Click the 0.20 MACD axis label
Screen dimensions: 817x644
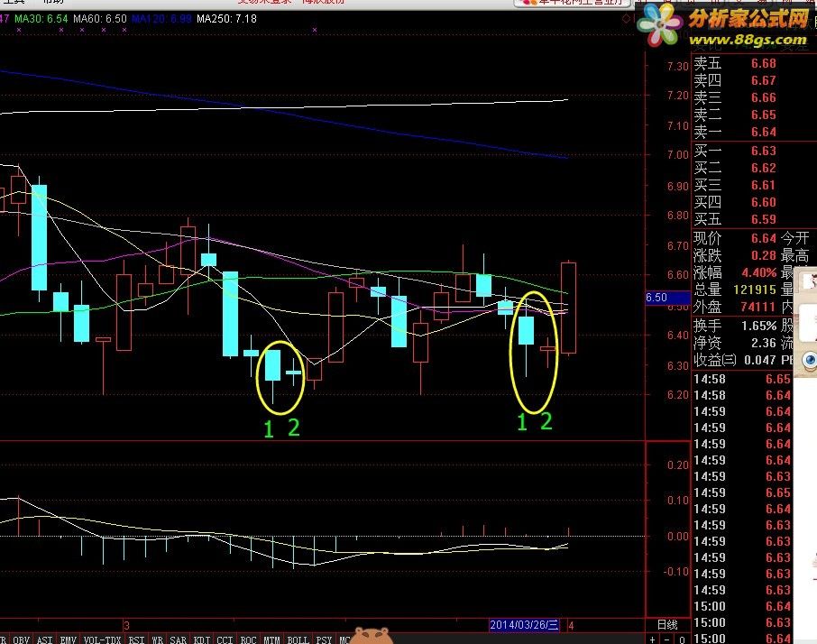coord(678,465)
